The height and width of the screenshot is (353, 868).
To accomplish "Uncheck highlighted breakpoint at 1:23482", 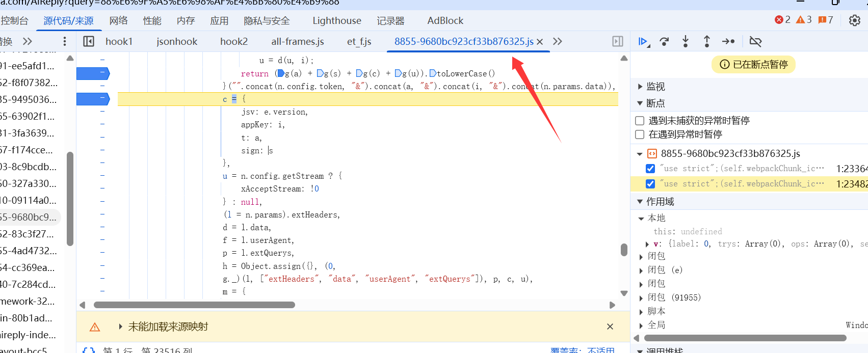I will pyautogui.click(x=650, y=184).
